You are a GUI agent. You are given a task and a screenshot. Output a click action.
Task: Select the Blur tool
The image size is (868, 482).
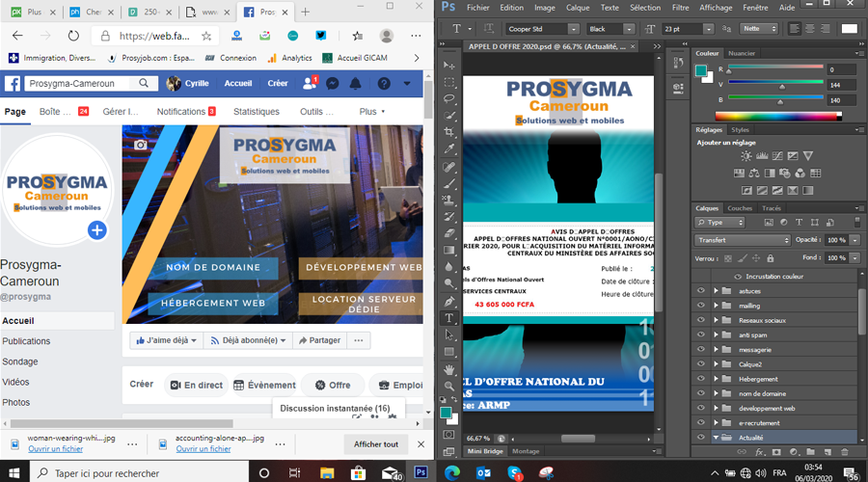[x=448, y=267]
